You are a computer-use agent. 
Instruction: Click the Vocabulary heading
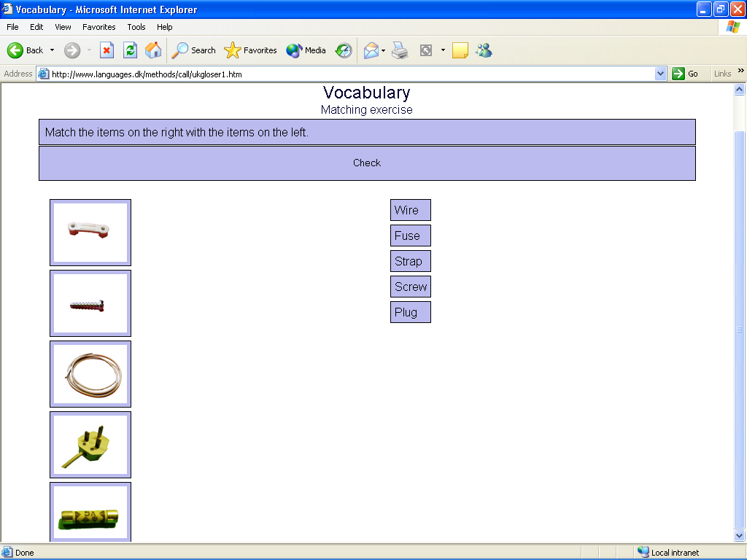(367, 93)
